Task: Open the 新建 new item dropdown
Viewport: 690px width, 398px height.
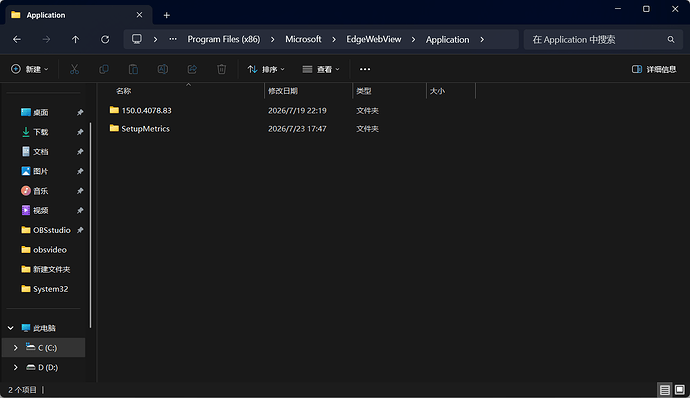Action: coord(29,69)
